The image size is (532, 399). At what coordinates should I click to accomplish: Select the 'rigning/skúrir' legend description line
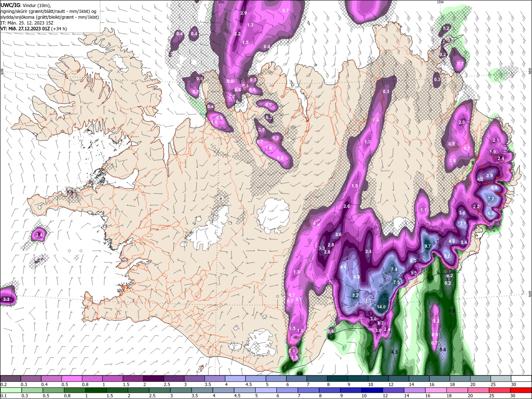coord(49,11)
